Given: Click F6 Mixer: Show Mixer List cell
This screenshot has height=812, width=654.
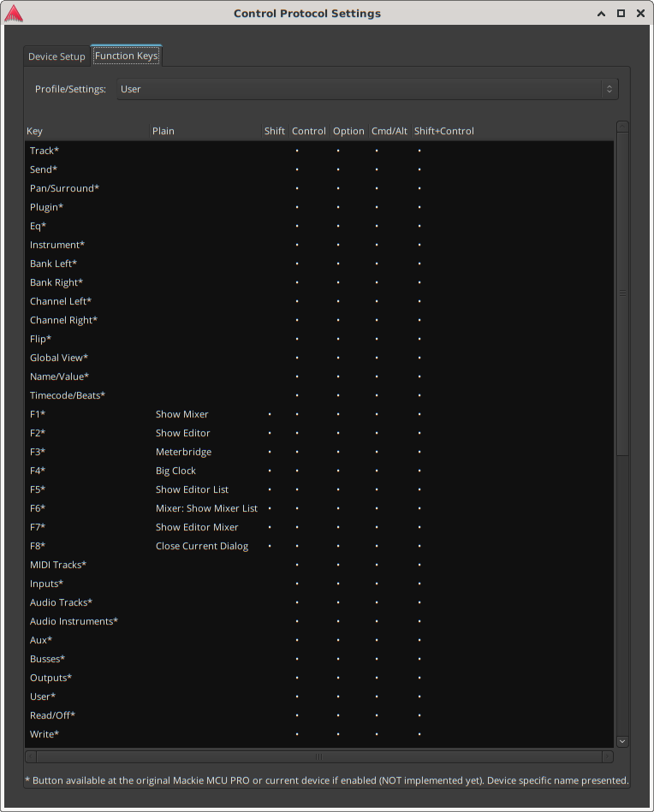Looking at the screenshot, I should coord(206,508).
